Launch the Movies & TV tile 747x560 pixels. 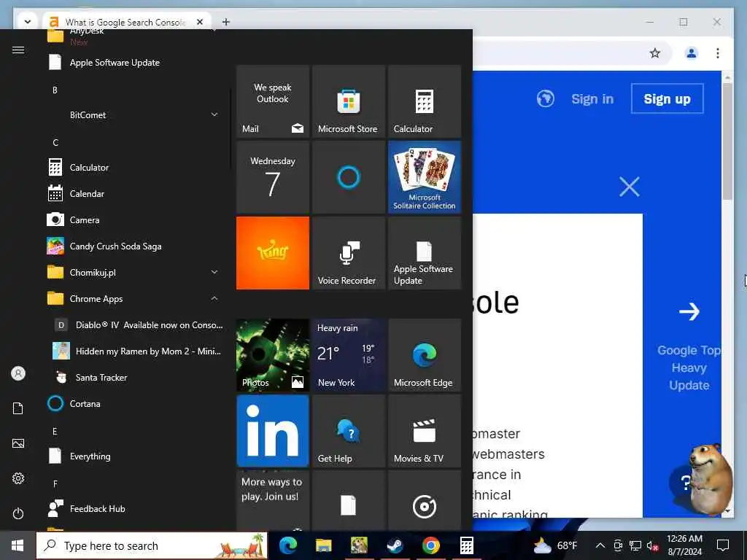click(425, 431)
